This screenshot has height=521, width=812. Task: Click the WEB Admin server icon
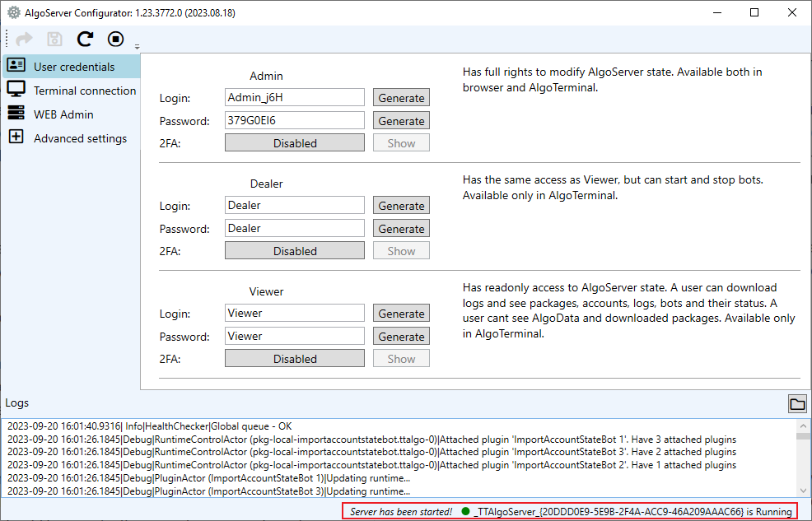pos(16,112)
